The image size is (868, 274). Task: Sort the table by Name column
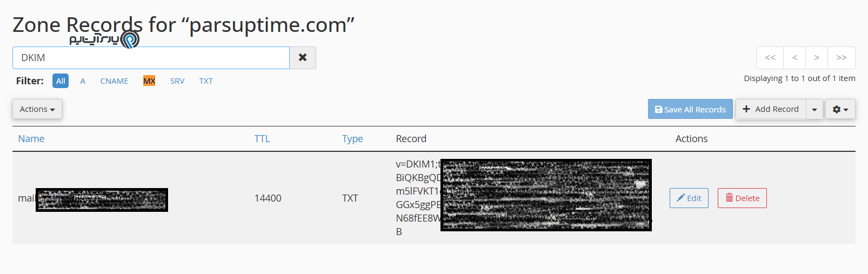pyautogui.click(x=31, y=139)
